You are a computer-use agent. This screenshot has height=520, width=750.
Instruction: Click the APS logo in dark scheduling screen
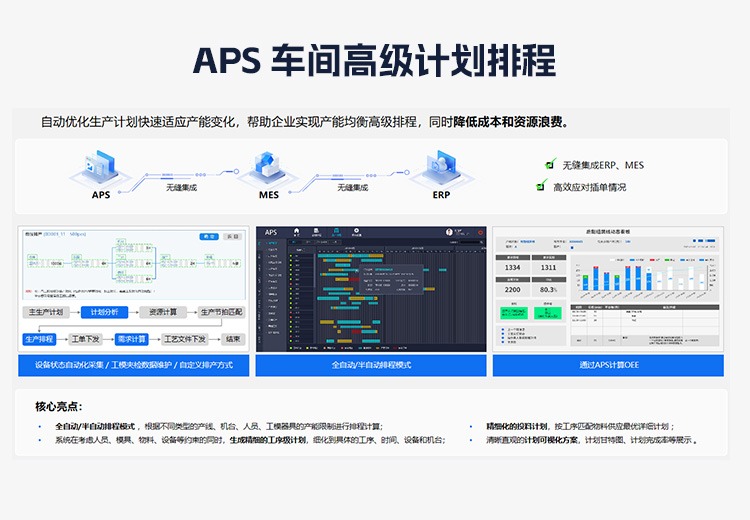coord(271,232)
